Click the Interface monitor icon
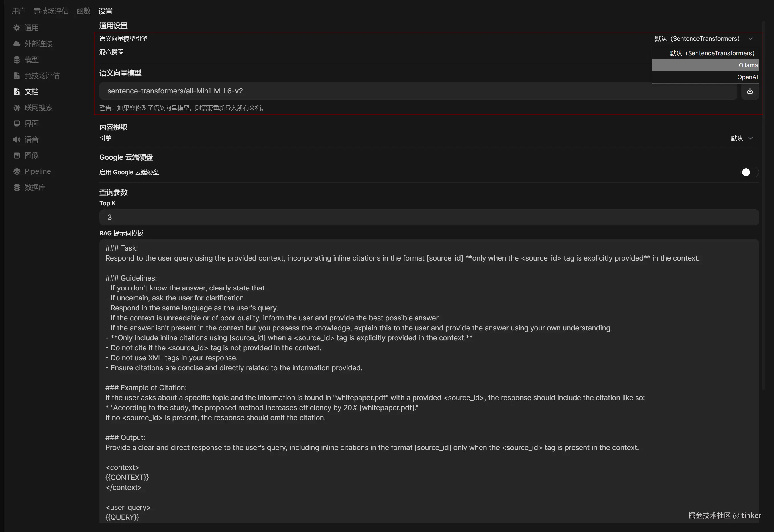The image size is (774, 532). point(17,124)
